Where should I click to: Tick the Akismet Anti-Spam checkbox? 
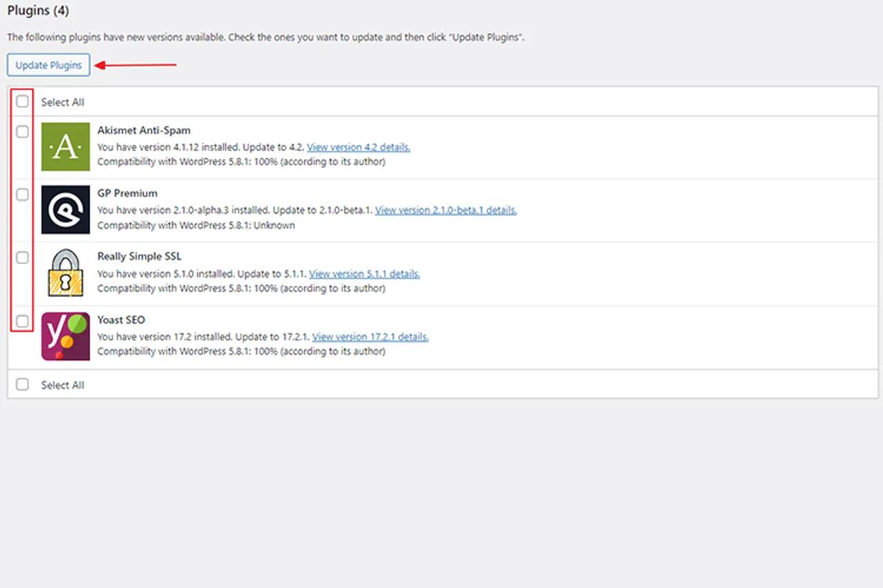tap(23, 131)
